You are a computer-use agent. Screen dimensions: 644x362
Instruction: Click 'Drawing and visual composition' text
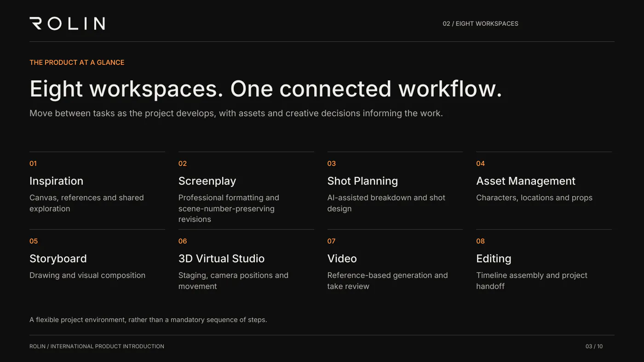[x=87, y=275]
